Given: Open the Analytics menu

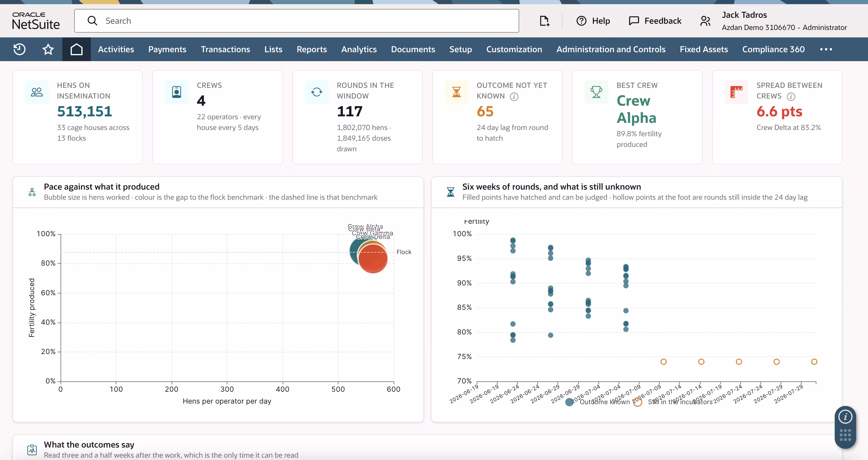Looking at the screenshot, I should 359,49.
